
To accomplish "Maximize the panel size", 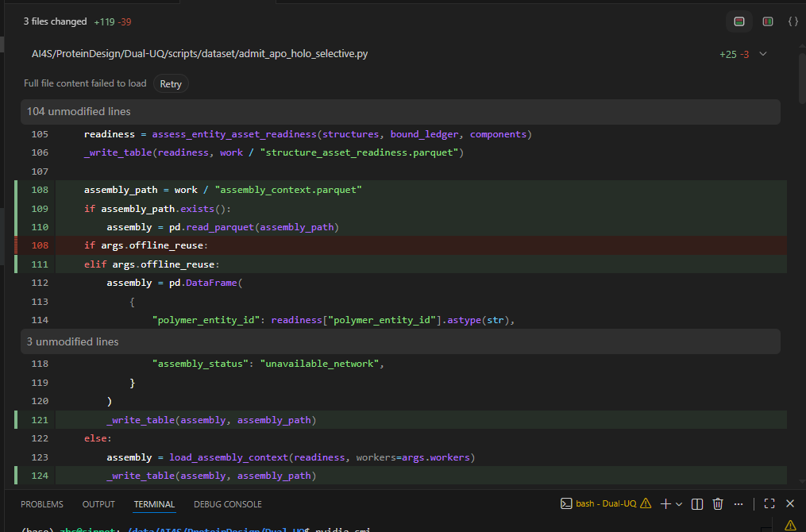I will (769, 503).
